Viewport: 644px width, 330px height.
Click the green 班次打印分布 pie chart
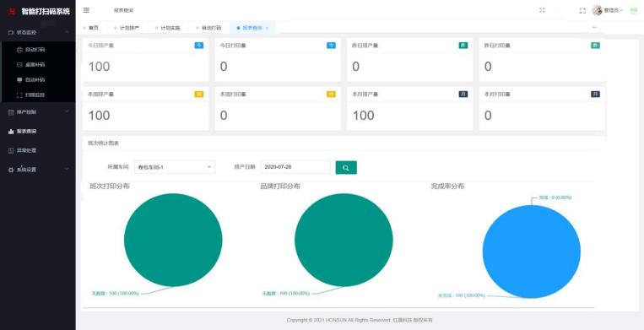pos(173,240)
